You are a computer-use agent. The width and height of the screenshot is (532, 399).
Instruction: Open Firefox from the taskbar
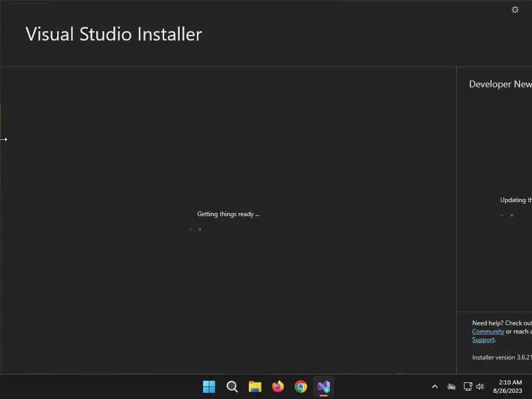[x=278, y=387]
